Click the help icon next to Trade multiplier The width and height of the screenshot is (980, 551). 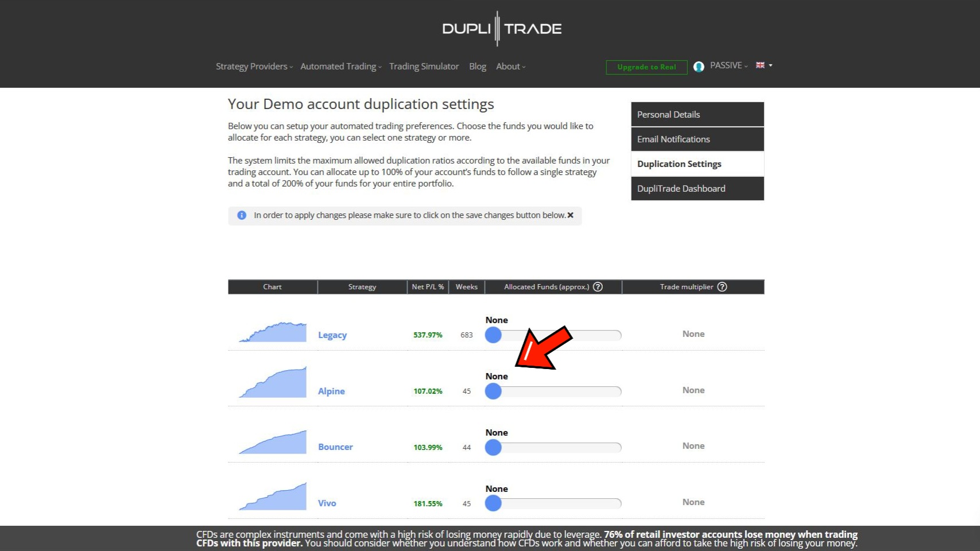tap(722, 287)
